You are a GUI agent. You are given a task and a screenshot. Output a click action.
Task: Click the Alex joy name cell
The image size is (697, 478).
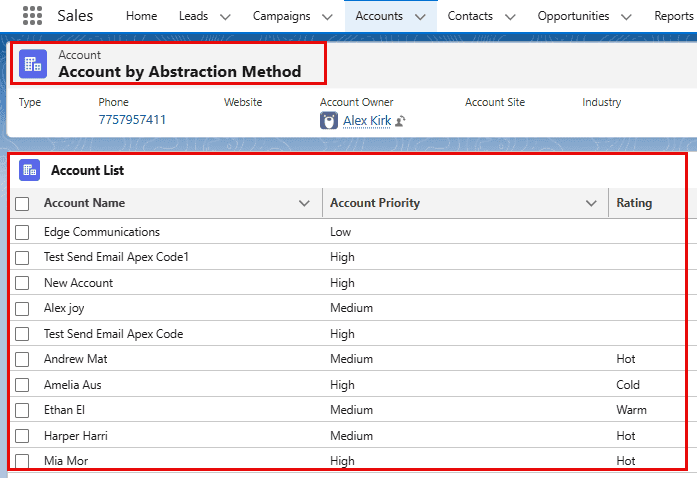64,308
